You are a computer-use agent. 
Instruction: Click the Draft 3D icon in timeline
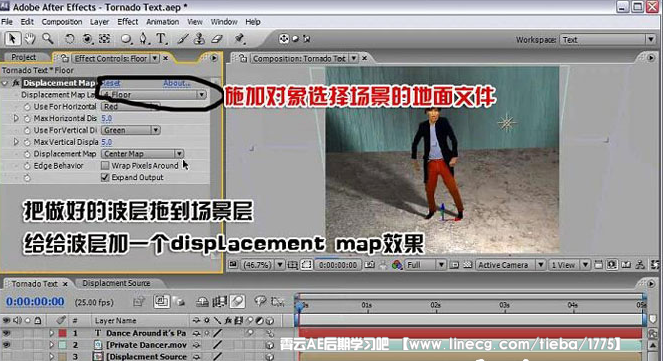(x=180, y=302)
